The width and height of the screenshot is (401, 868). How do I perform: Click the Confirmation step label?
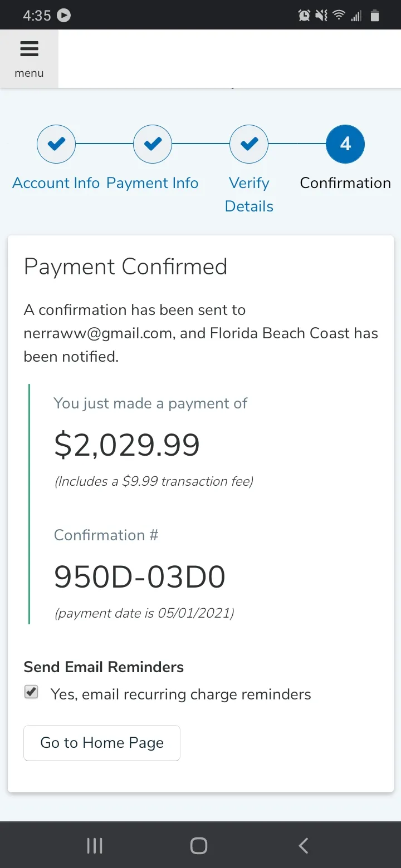345,183
